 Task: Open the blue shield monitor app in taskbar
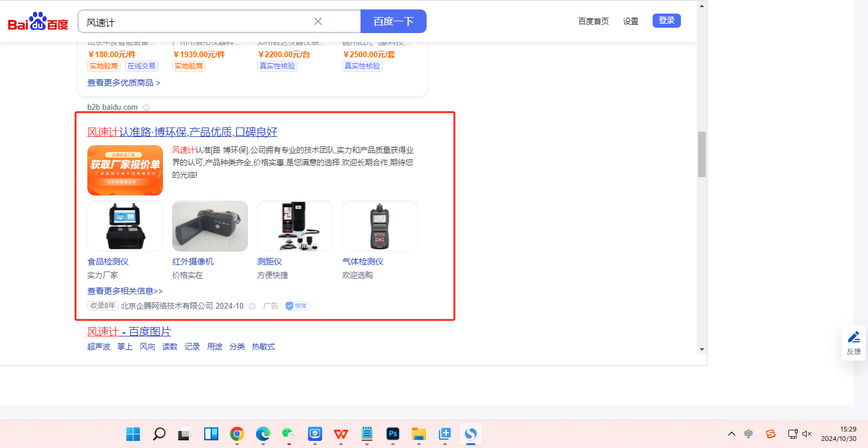pos(315,434)
